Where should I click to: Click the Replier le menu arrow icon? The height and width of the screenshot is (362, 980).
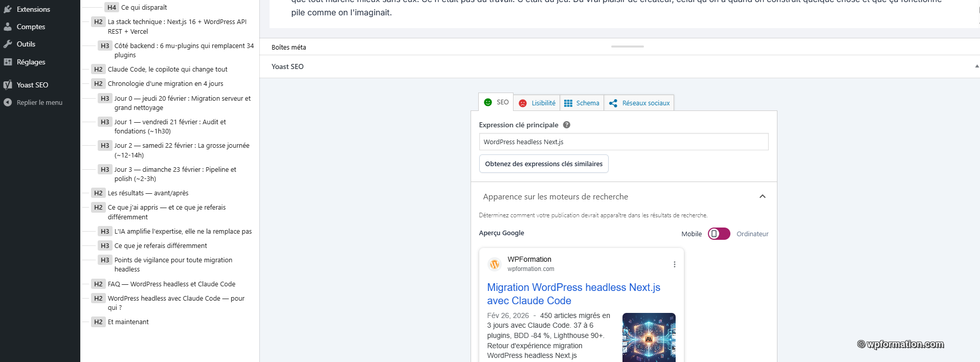tap(8, 102)
